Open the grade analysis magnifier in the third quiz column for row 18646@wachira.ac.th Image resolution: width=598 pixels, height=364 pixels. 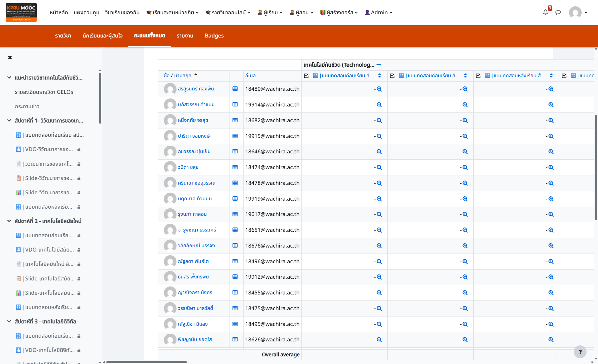pos(551,152)
